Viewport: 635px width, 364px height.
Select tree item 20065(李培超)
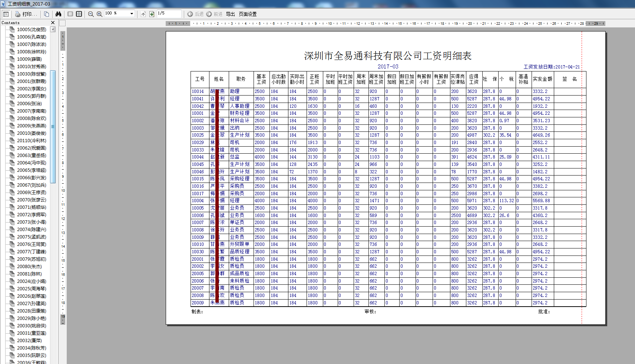pos(32,170)
